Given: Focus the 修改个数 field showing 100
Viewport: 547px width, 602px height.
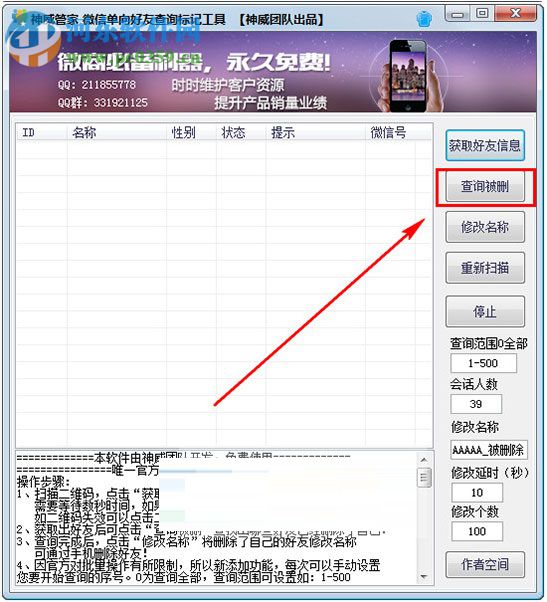Looking at the screenshot, I should point(477,532).
